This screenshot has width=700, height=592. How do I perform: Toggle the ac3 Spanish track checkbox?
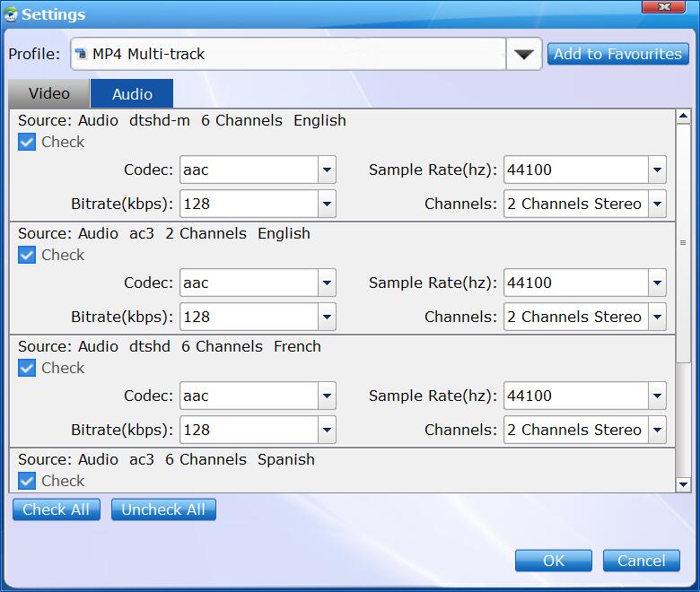pos(27,481)
